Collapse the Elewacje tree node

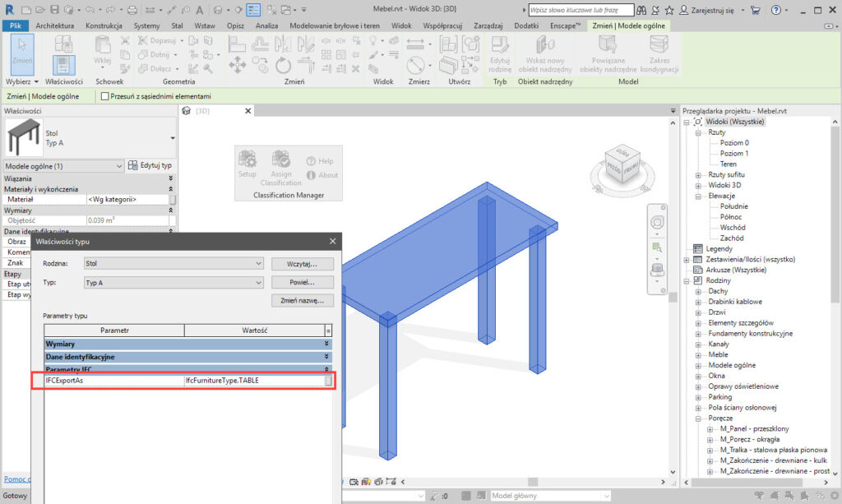click(x=698, y=196)
